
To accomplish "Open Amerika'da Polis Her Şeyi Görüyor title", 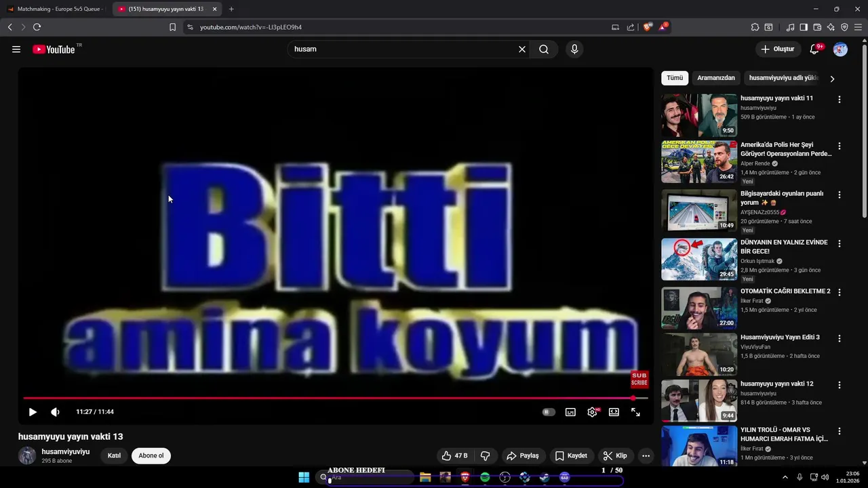I will click(786, 149).
